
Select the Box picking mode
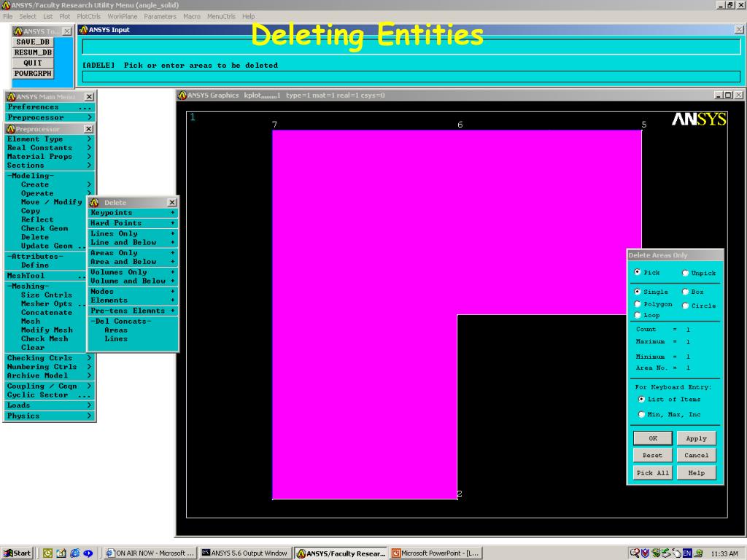[x=685, y=292]
